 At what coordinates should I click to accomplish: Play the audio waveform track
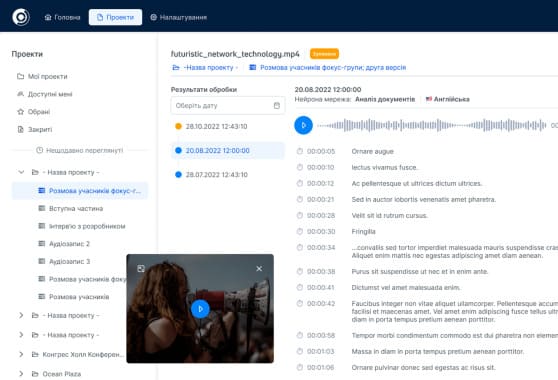303,125
